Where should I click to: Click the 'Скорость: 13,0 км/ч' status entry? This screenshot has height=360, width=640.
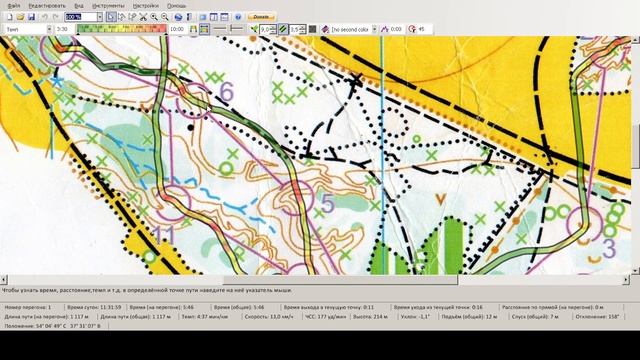(269, 316)
